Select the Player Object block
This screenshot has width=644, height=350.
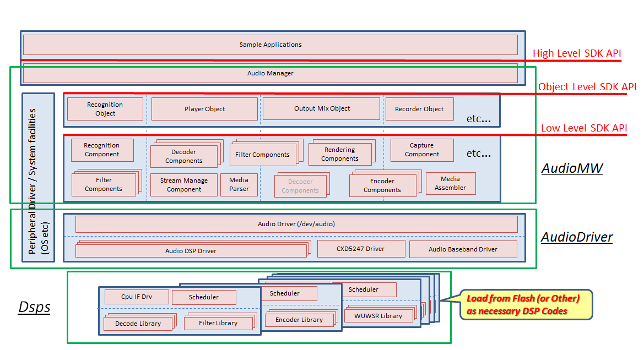click(204, 109)
